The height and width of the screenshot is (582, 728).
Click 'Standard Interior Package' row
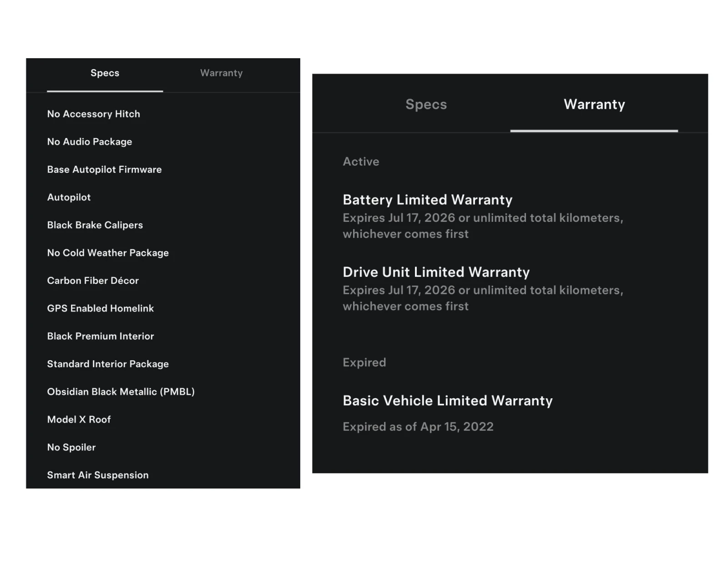click(108, 364)
